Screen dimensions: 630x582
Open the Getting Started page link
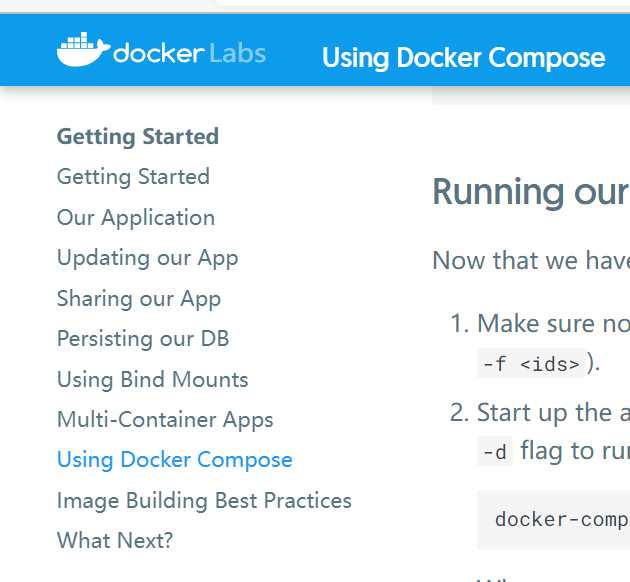click(x=133, y=177)
